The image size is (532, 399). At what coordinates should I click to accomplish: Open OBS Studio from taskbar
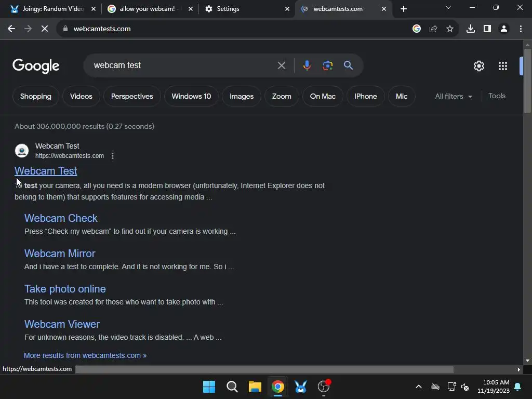pos(324,387)
